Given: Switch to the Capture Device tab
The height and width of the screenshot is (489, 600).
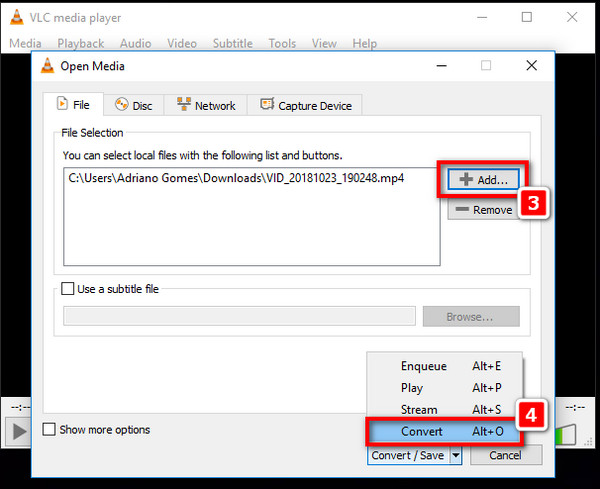Looking at the screenshot, I should (305, 105).
